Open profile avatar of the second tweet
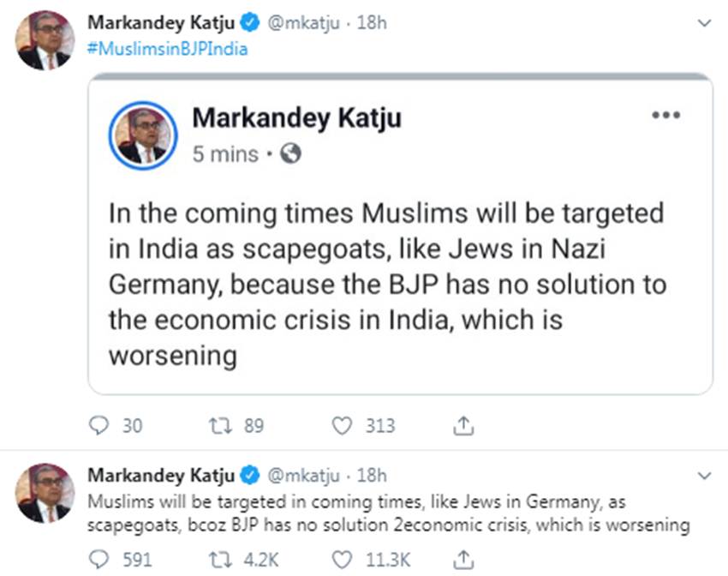Screen dimensions: 728x576 45,493
